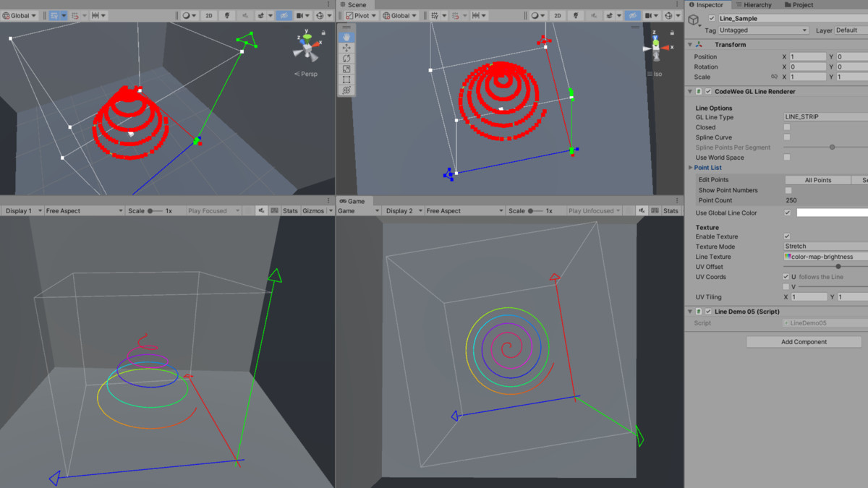Viewport: 868px width, 488px height.
Task: Click the All Points edit mode button
Action: coord(817,180)
